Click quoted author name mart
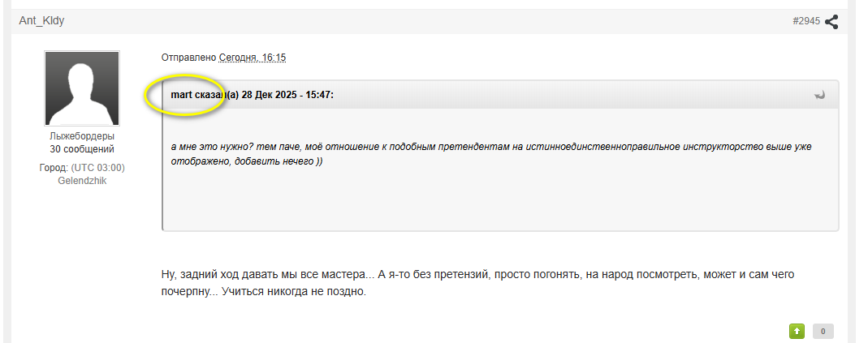This screenshot has height=343, width=868. click(x=179, y=96)
